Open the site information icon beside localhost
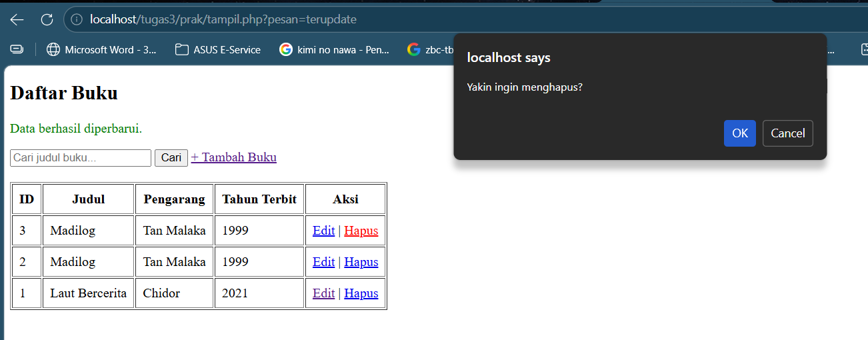Image resolution: width=868 pixels, height=340 pixels. (x=77, y=20)
